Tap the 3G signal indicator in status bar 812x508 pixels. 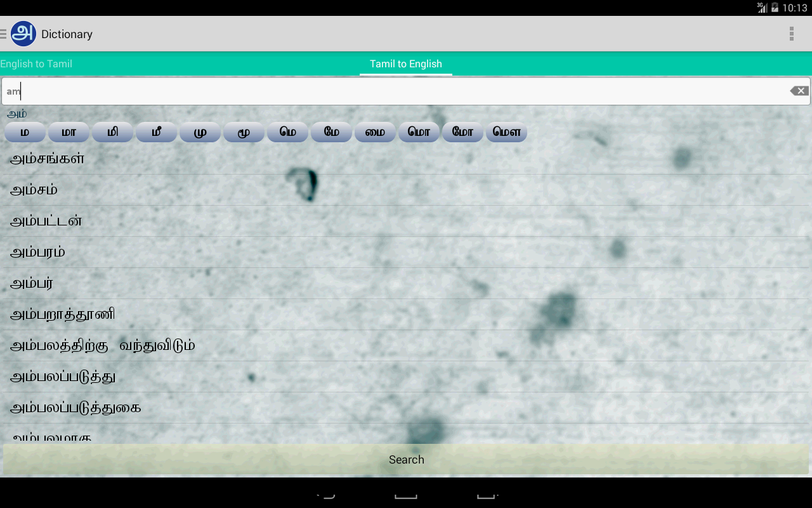coord(762,8)
